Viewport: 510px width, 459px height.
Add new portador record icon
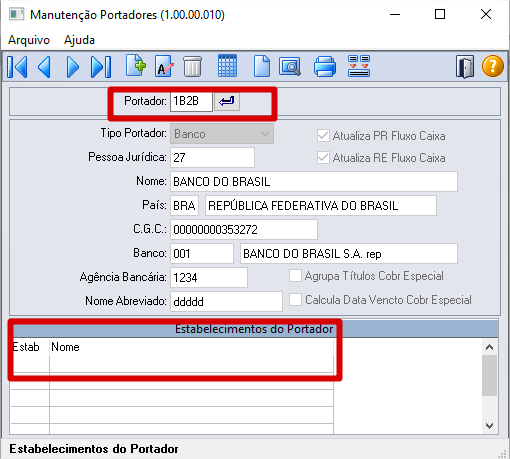point(136,66)
